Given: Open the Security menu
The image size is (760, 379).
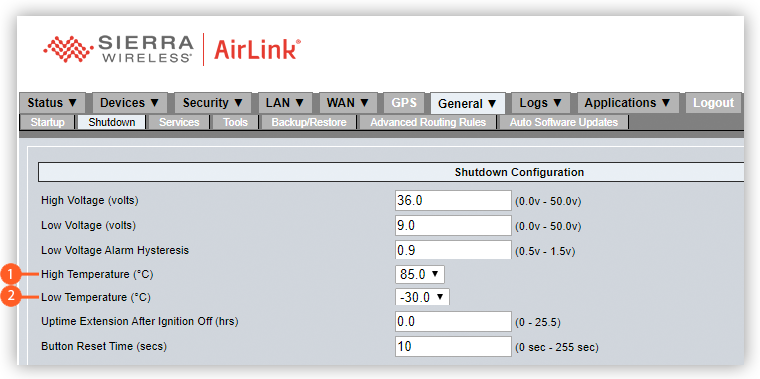Looking at the screenshot, I should 213,103.
